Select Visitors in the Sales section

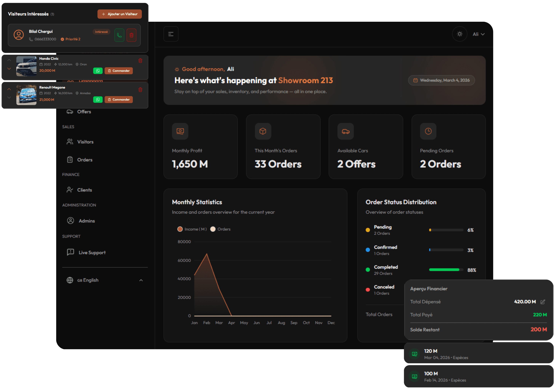coord(85,142)
